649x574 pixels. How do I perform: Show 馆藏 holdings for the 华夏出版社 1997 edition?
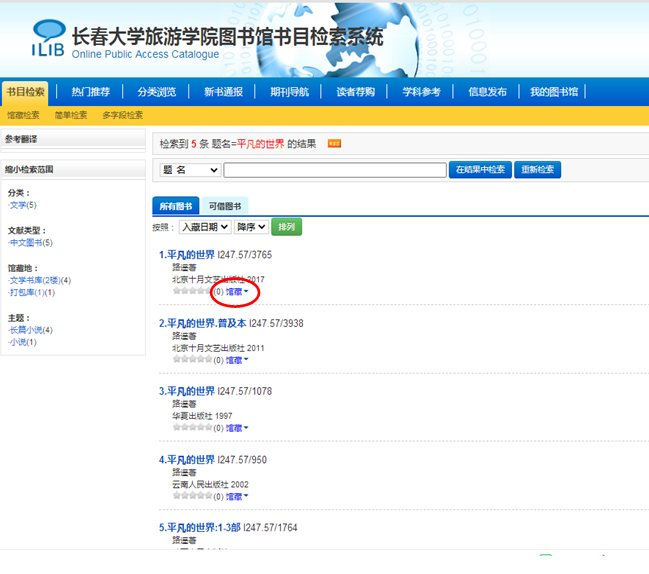[x=237, y=428]
